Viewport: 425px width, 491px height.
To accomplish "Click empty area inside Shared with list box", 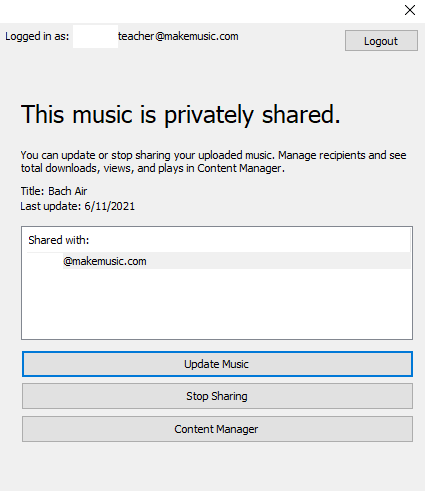I will [x=217, y=303].
